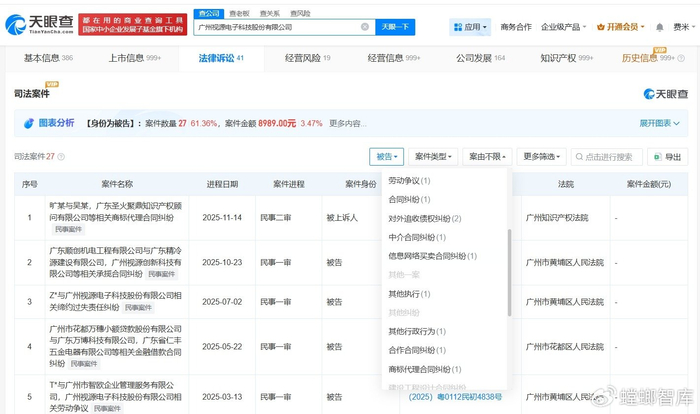Viewport: 700px width, 414px height.
Task: Switch to the 经营风险 tab
Action: click(307, 58)
